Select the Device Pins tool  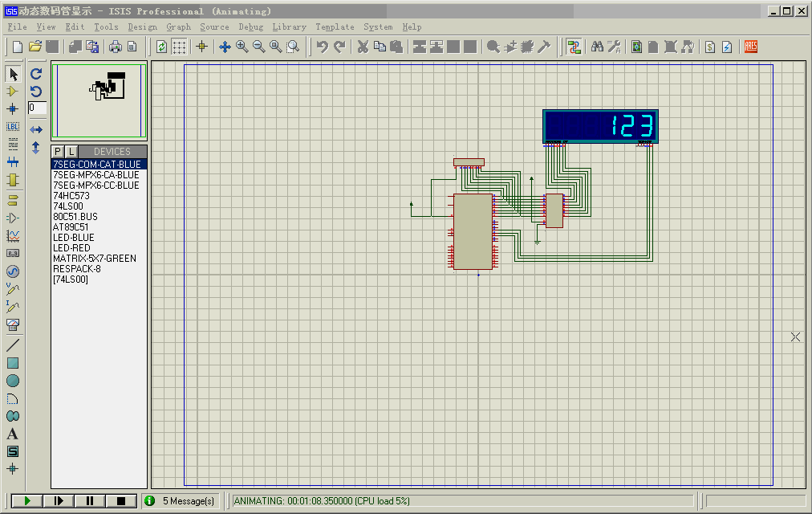(13, 218)
